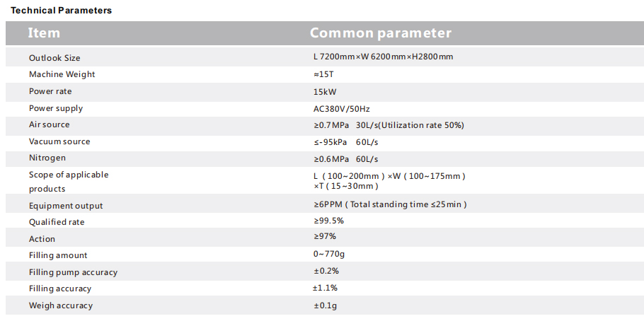Select the Air source label
Screen dimensions: 644x321
[50, 124]
